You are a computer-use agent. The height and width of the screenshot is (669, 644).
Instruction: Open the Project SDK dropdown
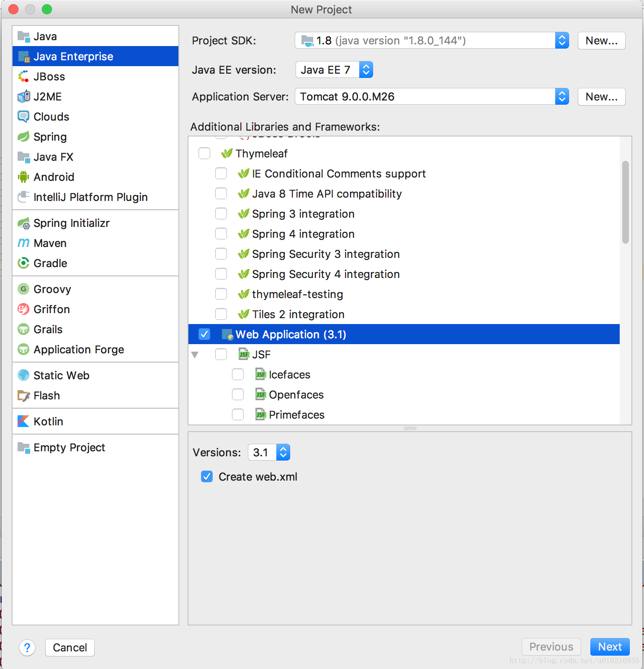click(x=432, y=41)
